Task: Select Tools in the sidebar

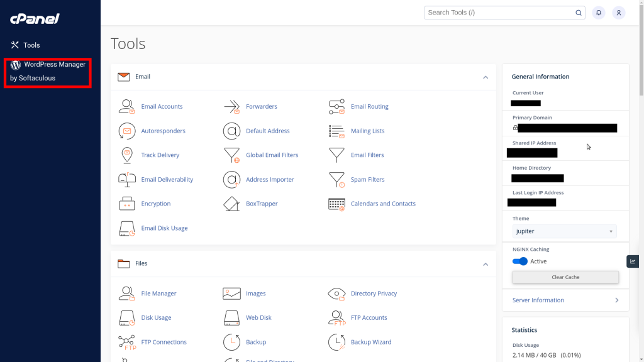Action: (x=25, y=45)
